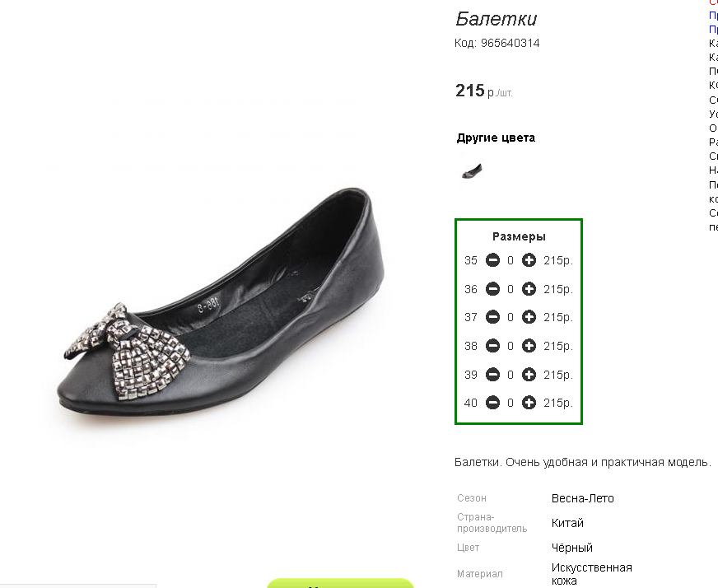Reduce quantity for size 40

click(492, 403)
